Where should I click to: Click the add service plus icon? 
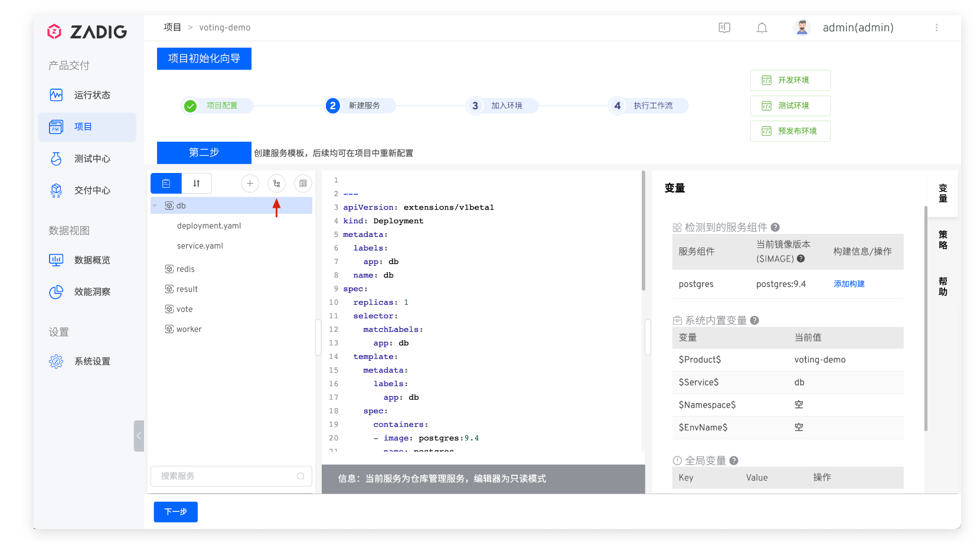click(250, 184)
